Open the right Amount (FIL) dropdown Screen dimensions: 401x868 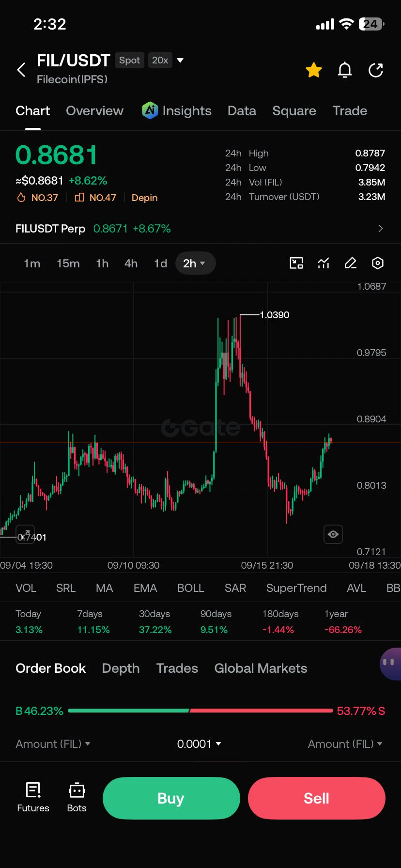tap(345, 744)
